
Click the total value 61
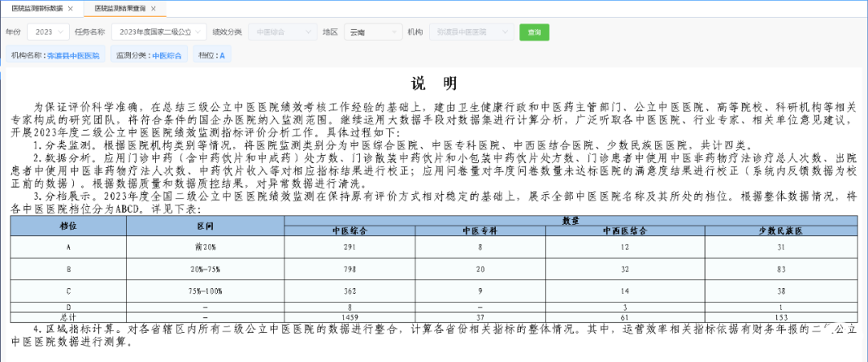click(x=625, y=317)
